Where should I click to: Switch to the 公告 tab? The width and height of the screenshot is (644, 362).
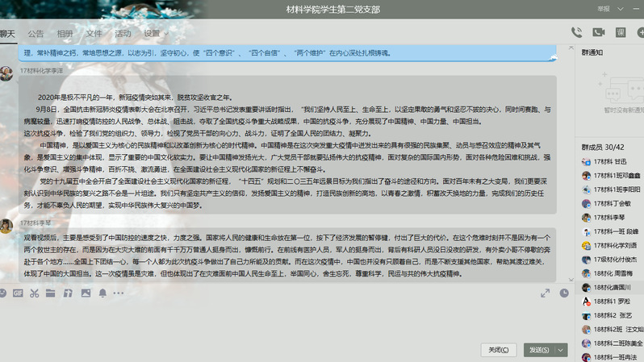pyautogui.click(x=36, y=34)
